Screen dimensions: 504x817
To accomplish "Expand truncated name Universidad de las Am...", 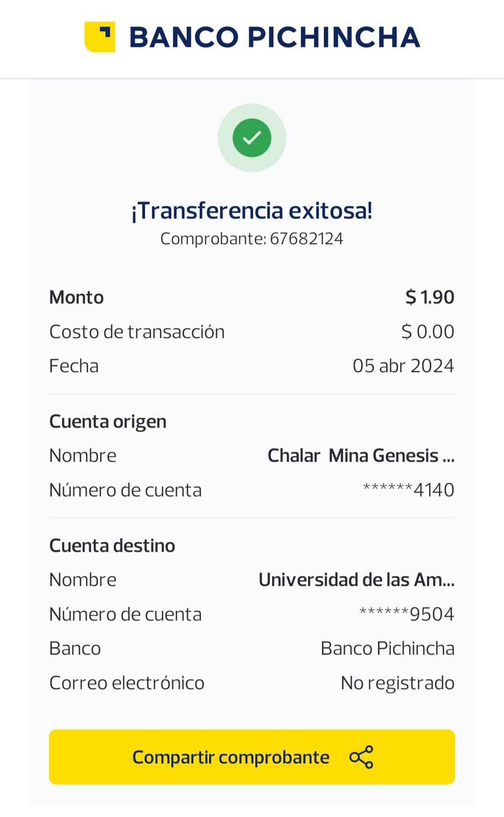I will click(x=357, y=580).
